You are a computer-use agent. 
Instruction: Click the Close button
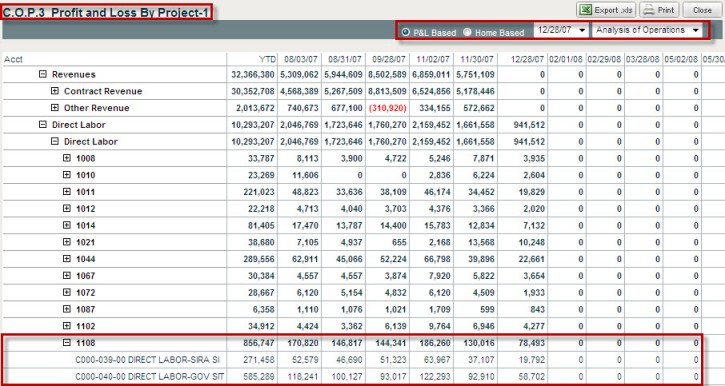tap(702, 10)
